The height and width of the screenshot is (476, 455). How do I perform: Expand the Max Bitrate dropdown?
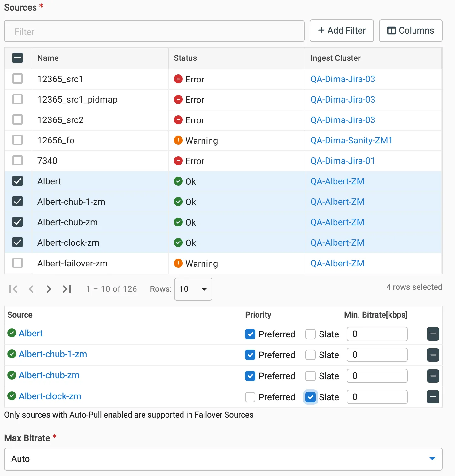223,459
